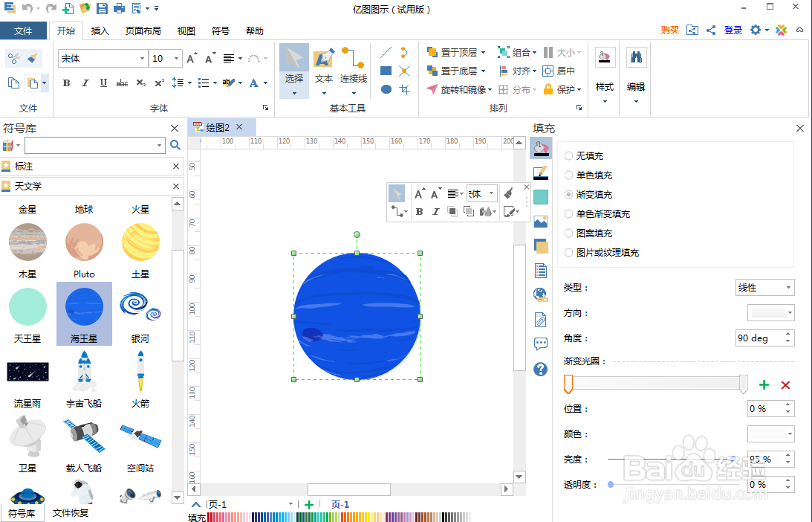Click the right gradient stop marker
This screenshot has height=522, width=812.
coord(744,384)
